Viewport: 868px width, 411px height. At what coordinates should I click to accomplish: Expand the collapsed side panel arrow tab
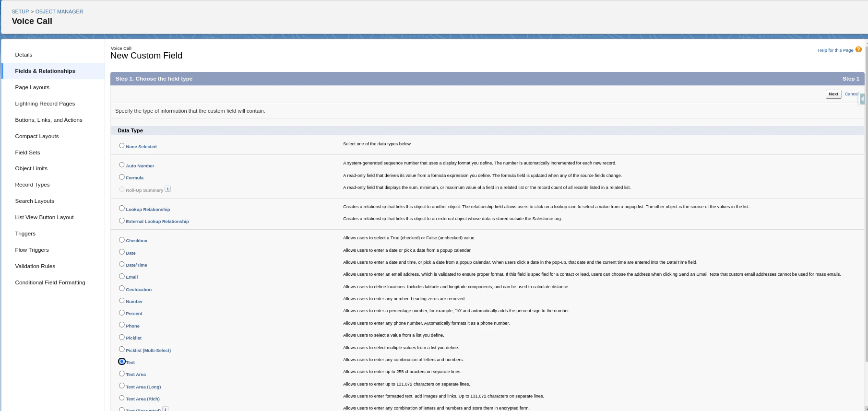[x=862, y=99]
